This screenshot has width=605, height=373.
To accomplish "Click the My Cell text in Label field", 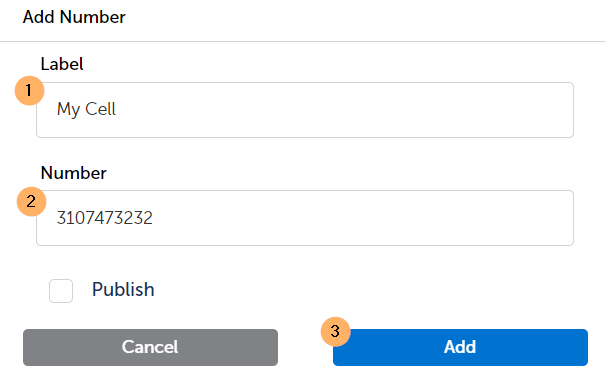I will pos(86,109).
